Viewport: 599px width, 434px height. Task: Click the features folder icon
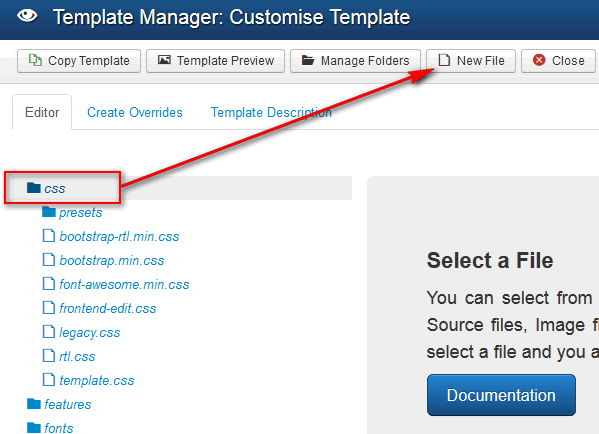(x=34, y=404)
